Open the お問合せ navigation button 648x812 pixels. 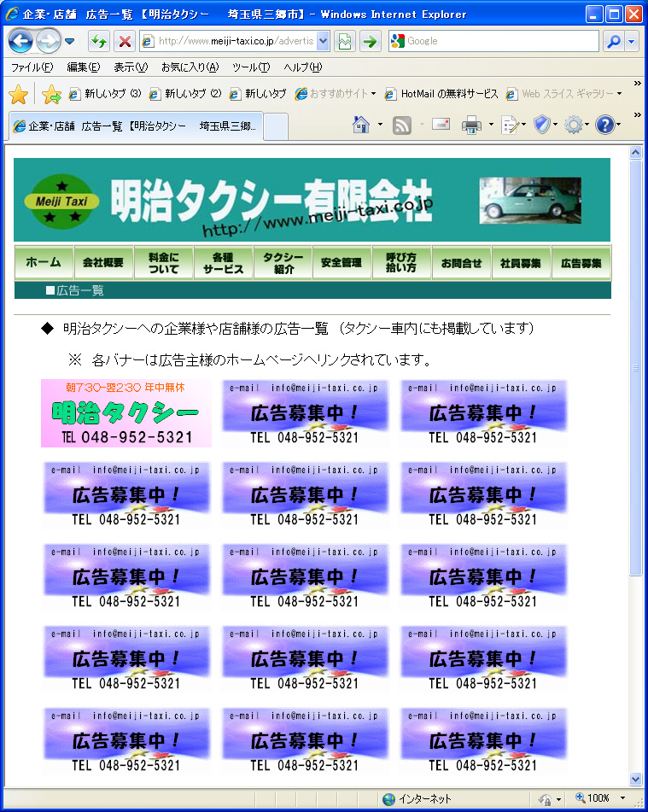(x=462, y=263)
